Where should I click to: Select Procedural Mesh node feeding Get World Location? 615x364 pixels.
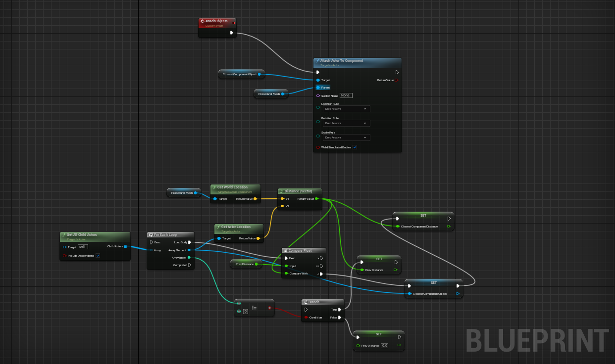(184, 193)
